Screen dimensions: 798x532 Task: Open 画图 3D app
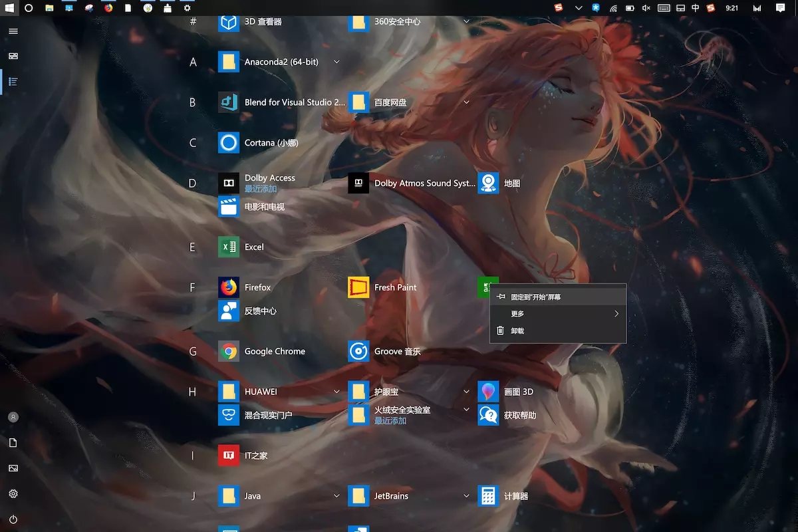505,392
